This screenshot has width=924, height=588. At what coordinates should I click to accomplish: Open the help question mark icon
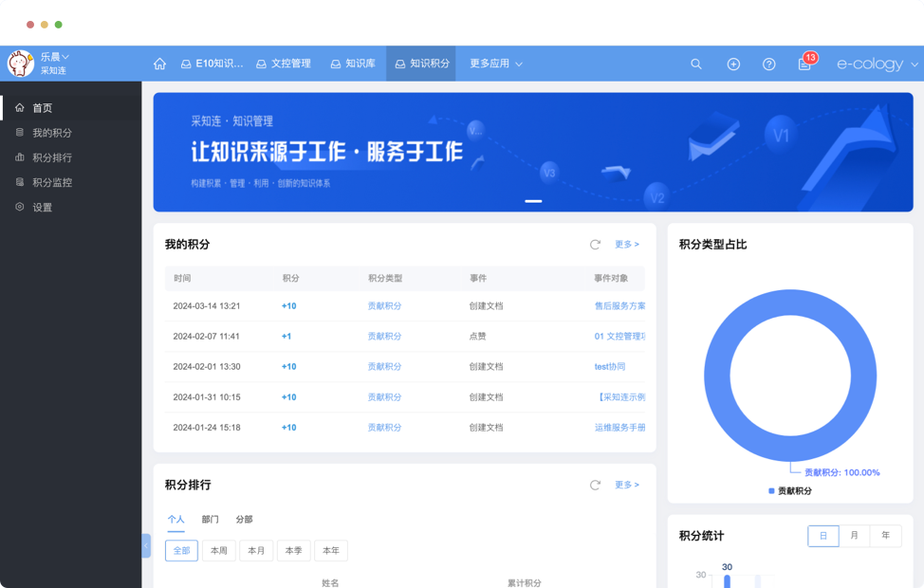click(769, 64)
